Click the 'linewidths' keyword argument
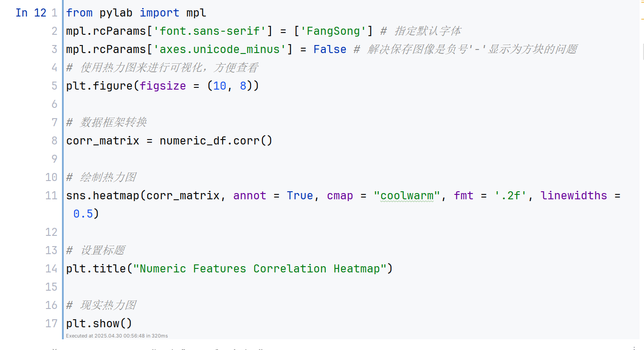Screen dimensions: 644x350 point(574,195)
